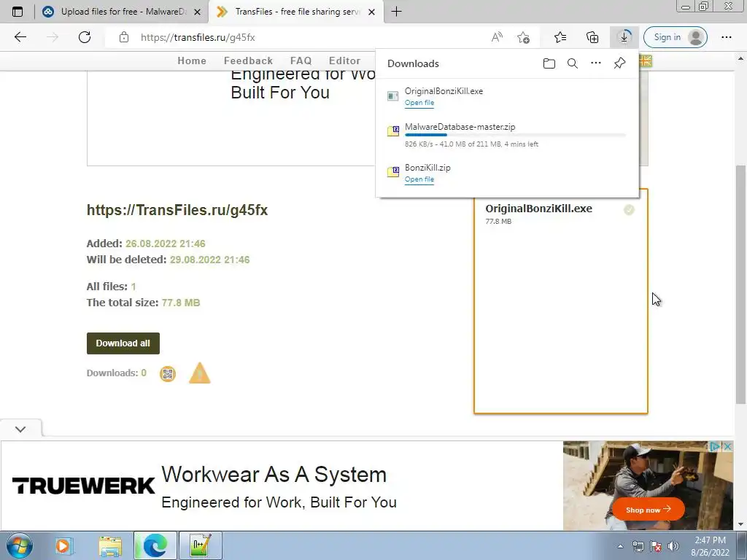The image size is (747, 560).
Task: Click the browser back arrow
Action: pos(20,37)
